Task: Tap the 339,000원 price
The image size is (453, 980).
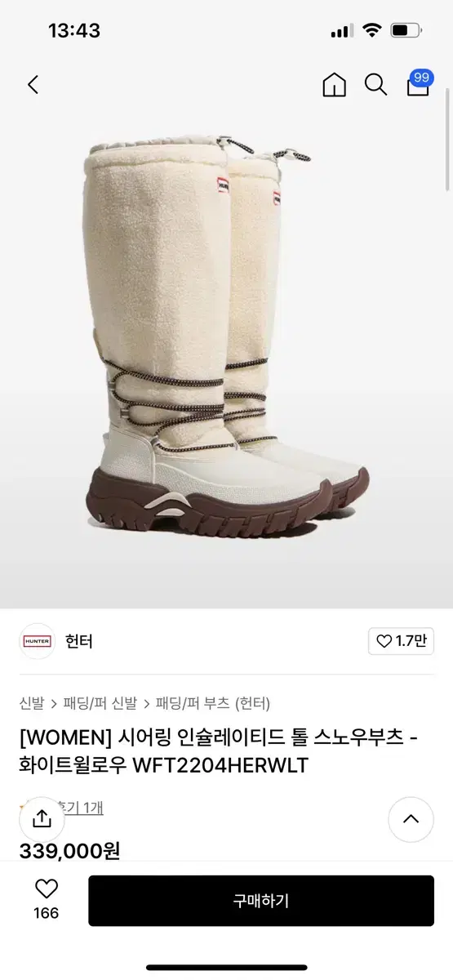Action: (x=69, y=851)
